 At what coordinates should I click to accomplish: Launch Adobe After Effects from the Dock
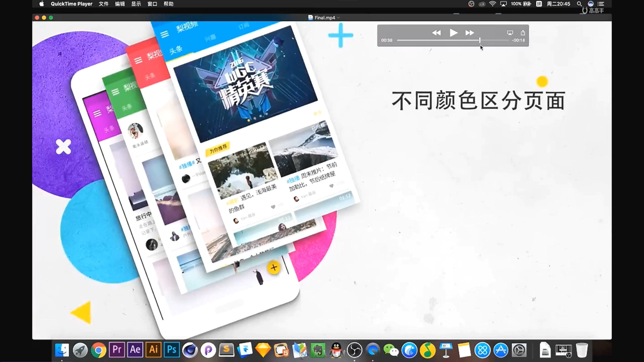(x=135, y=350)
